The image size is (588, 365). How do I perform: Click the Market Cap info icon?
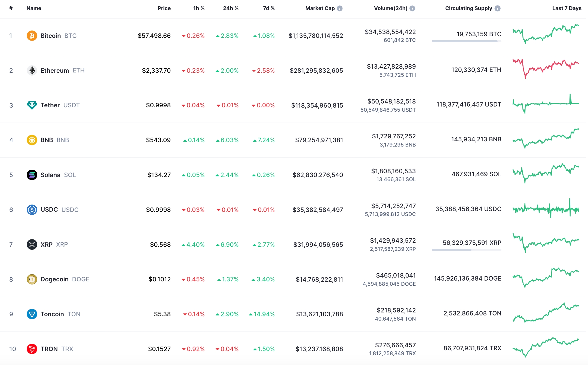340,8
